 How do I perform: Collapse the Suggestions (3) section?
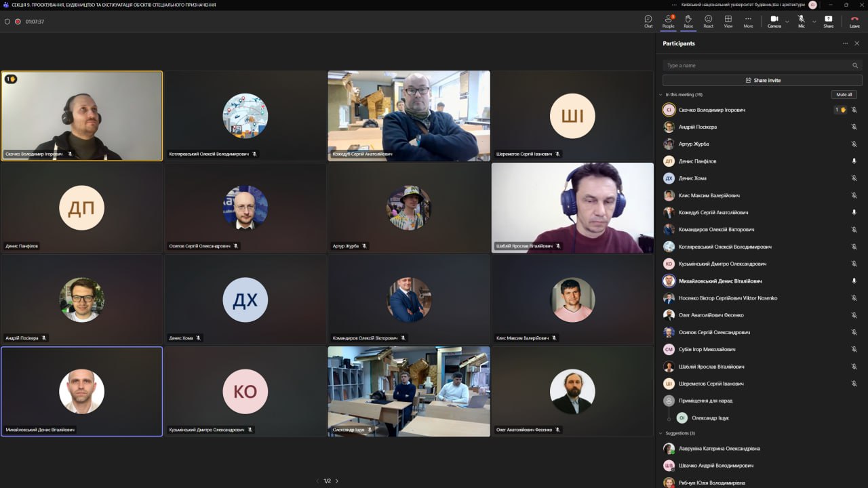click(661, 433)
